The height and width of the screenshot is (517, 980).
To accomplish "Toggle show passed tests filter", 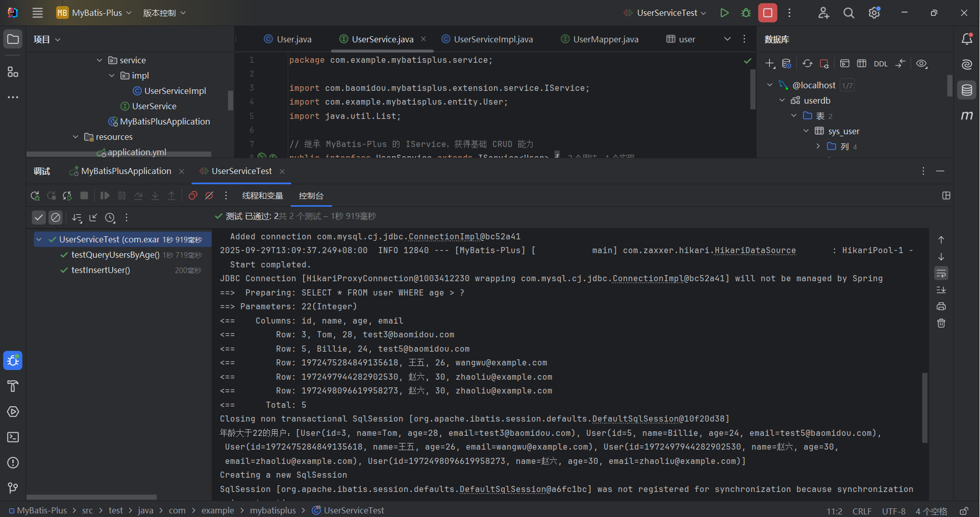I will click(x=39, y=218).
